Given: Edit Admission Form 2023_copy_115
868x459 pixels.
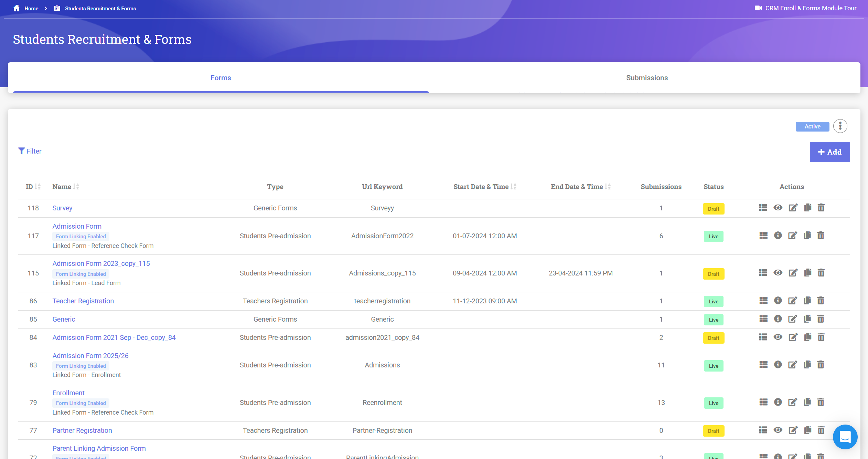Looking at the screenshot, I should (792, 273).
